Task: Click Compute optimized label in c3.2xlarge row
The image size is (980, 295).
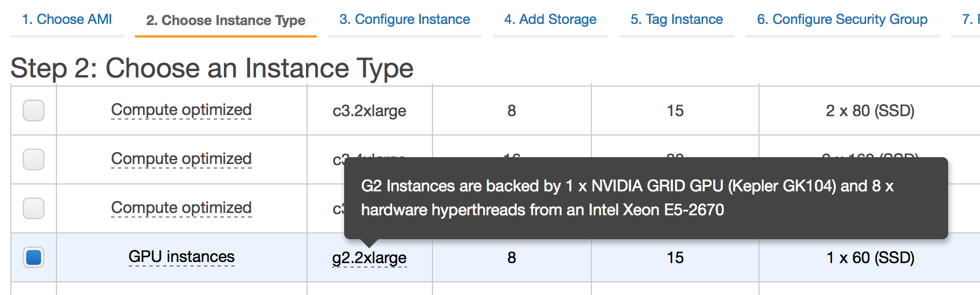Action: point(181,110)
